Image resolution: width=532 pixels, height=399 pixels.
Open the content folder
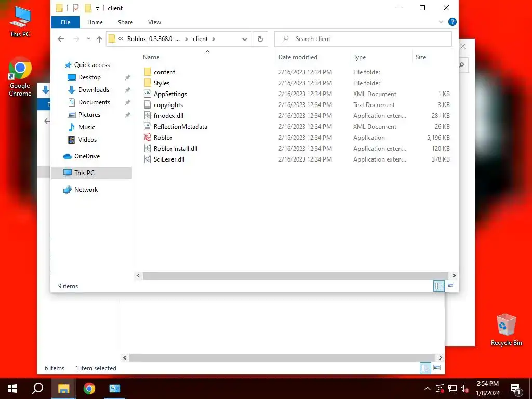point(164,72)
